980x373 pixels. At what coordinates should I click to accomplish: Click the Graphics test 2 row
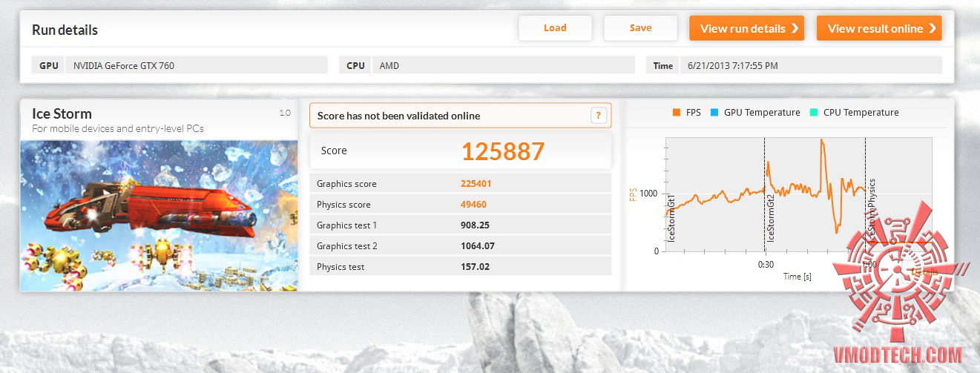(x=460, y=245)
